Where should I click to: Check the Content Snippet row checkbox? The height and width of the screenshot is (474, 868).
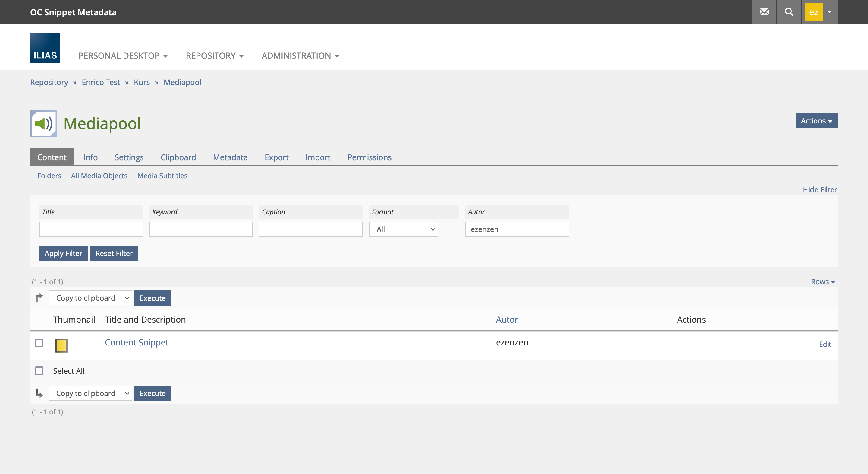click(x=39, y=343)
